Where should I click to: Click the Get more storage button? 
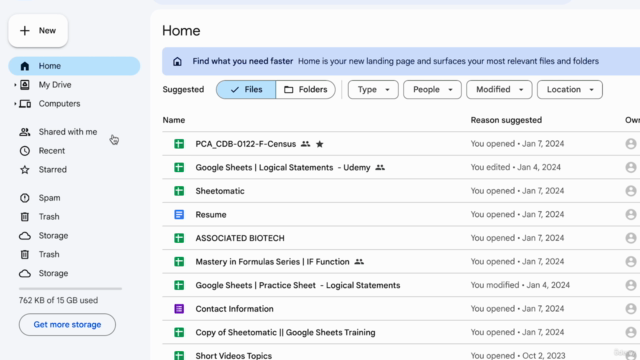click(x=67, y=324)
